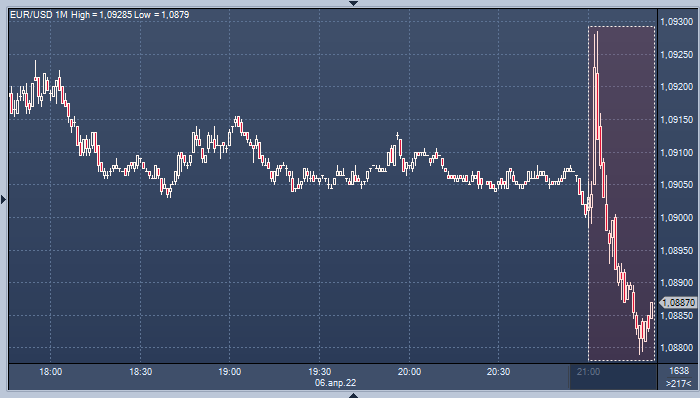
Task: Click the downward arrow at the chart top edge
Action: (x=354, y=3)
